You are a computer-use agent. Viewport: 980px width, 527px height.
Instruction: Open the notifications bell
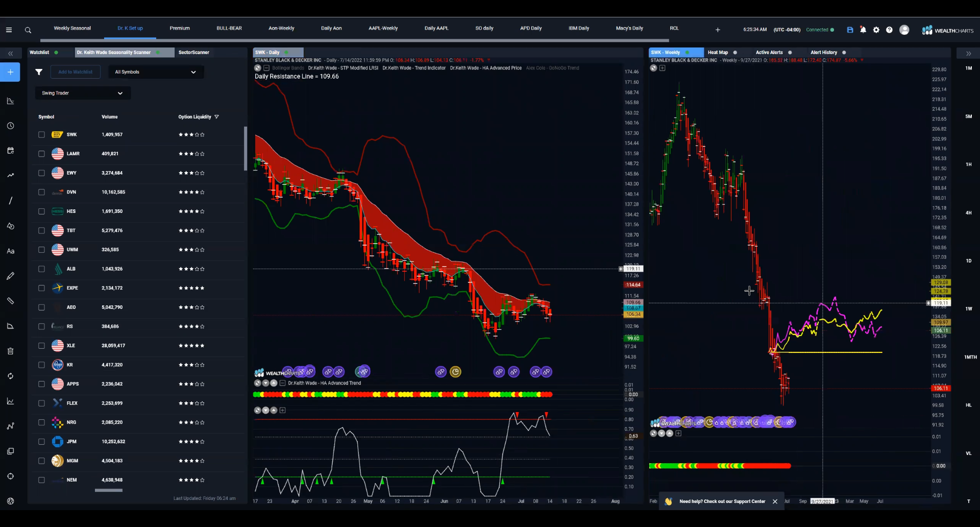(863, 30)
